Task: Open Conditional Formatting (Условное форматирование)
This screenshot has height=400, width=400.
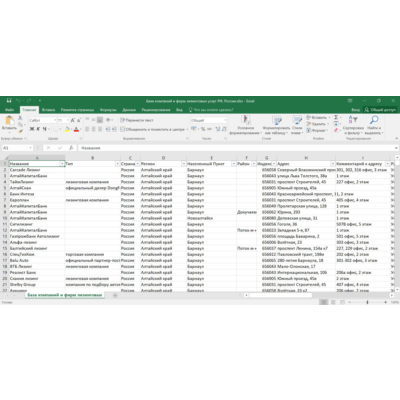Action: click(x=246, y=124)
